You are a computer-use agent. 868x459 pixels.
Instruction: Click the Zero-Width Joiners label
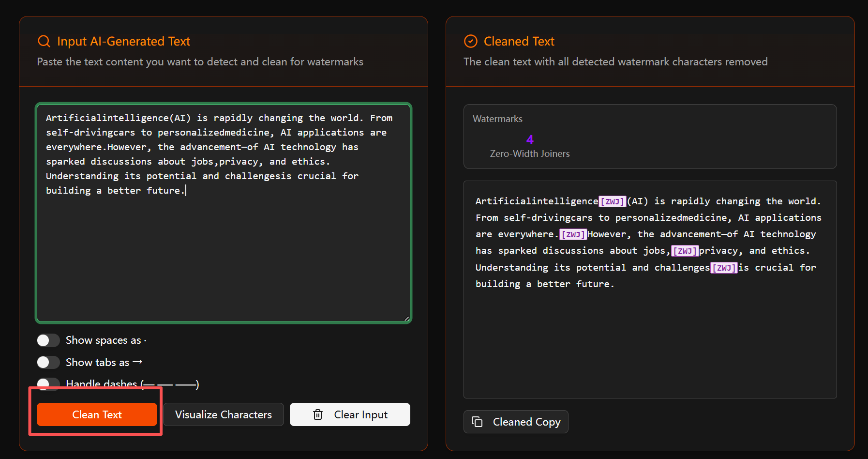pos(530,153)
